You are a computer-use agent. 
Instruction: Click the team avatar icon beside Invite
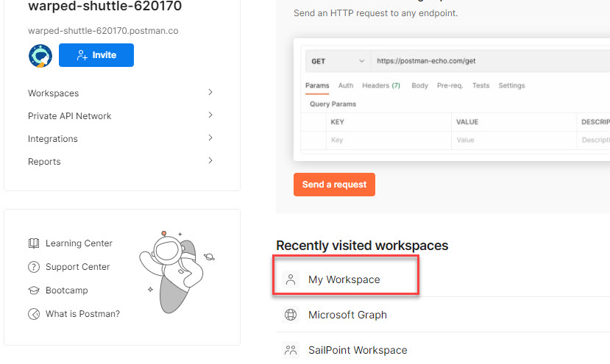[x=40, y=56]
